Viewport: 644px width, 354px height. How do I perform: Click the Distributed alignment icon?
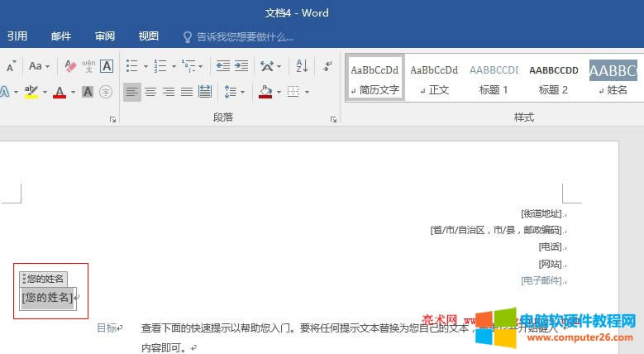click(x=205, y=92)
